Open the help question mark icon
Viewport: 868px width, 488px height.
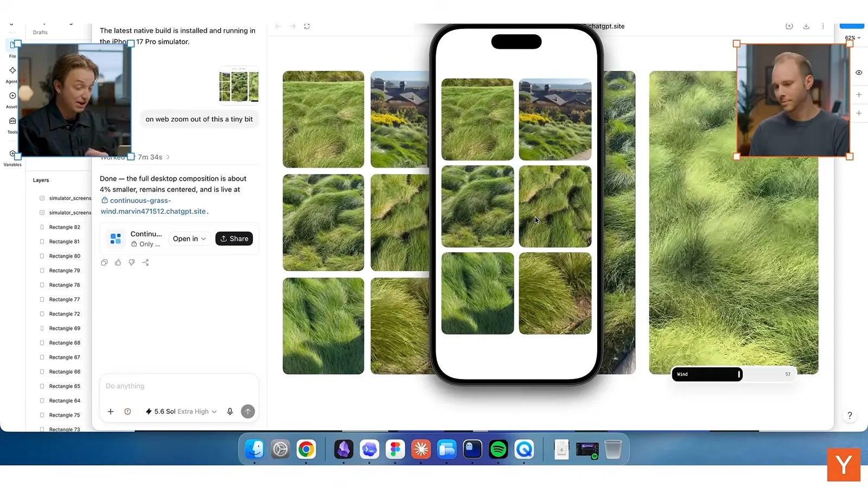point(850,415)
